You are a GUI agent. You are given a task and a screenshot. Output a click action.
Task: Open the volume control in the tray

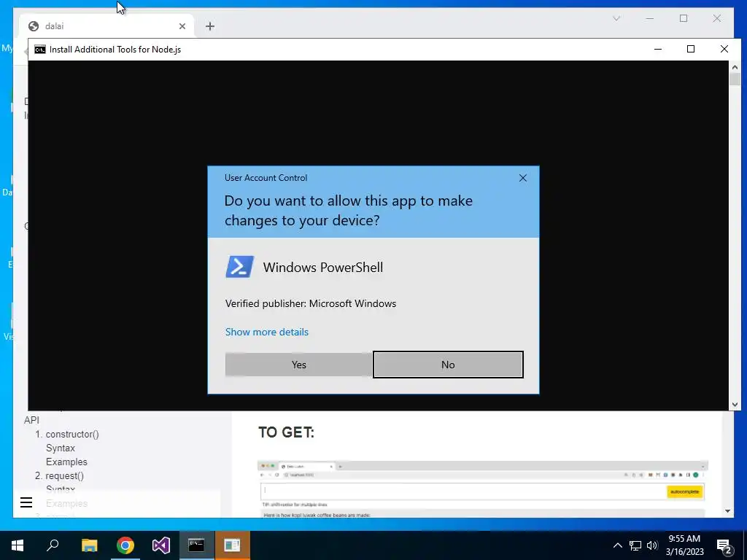[652, 545]
